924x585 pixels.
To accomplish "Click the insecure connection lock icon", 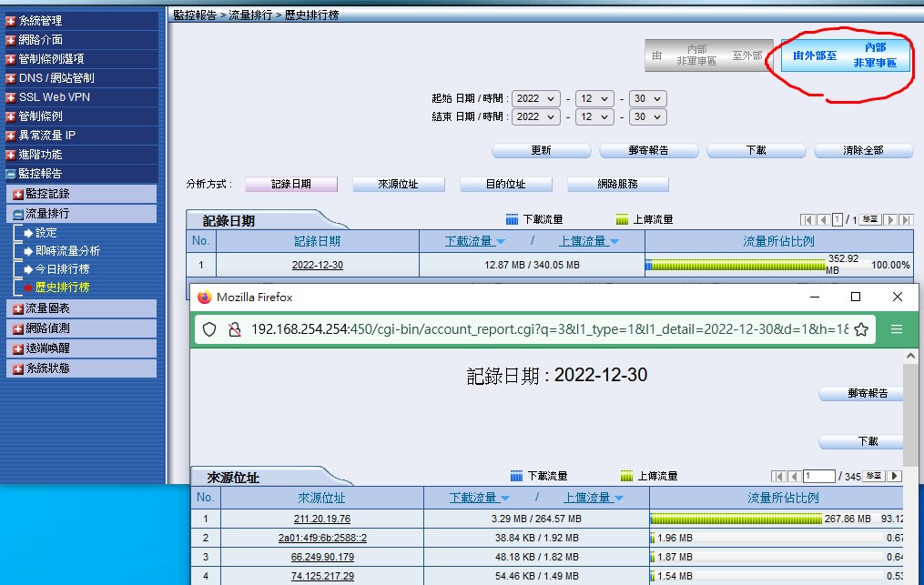I will 233,329.
